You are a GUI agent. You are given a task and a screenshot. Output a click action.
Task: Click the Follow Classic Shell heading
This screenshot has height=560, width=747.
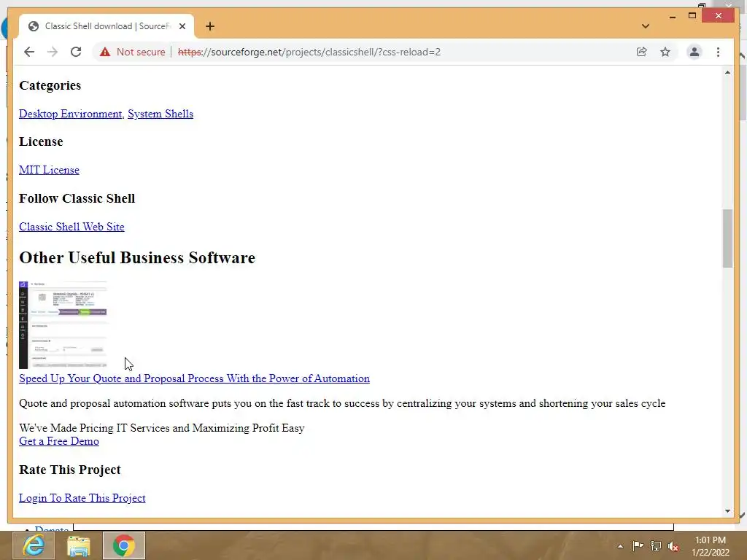[77, 198]
